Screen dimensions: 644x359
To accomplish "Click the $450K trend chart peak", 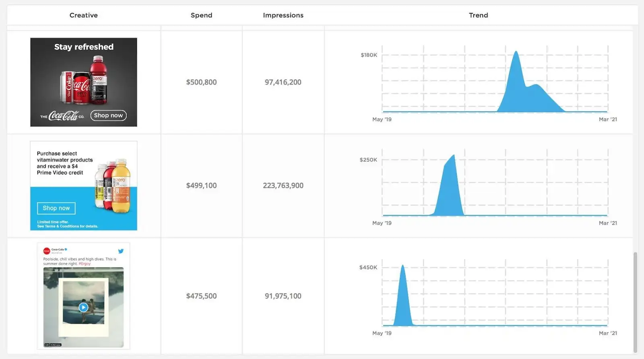I will coord(402,266).
